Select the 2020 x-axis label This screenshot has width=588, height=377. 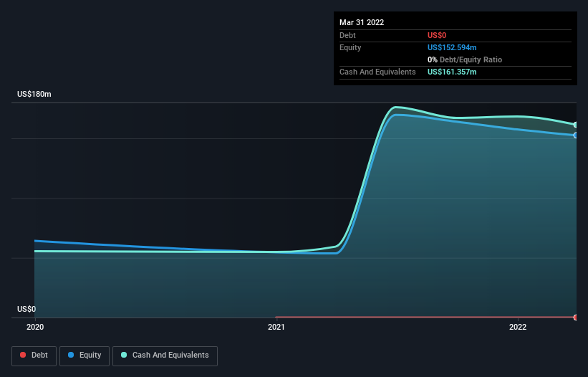click(x=35, y=327)
